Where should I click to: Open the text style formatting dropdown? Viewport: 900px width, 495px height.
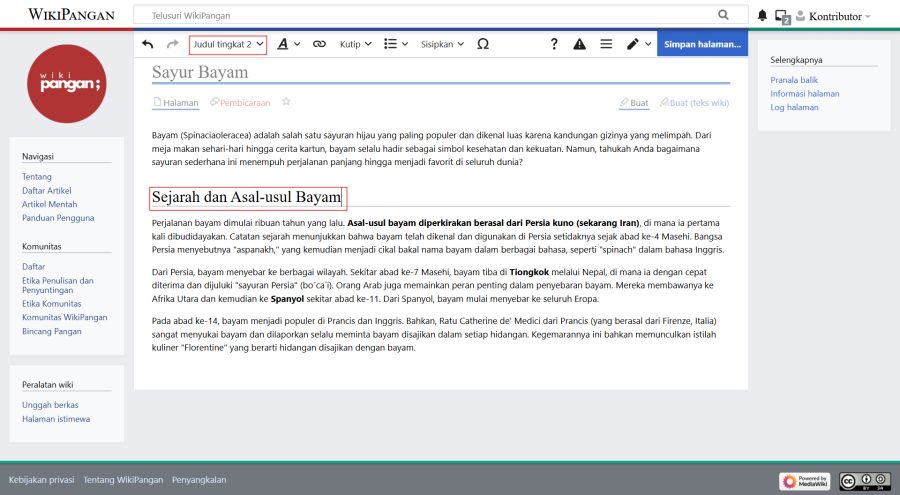click(x=288, y=44)
